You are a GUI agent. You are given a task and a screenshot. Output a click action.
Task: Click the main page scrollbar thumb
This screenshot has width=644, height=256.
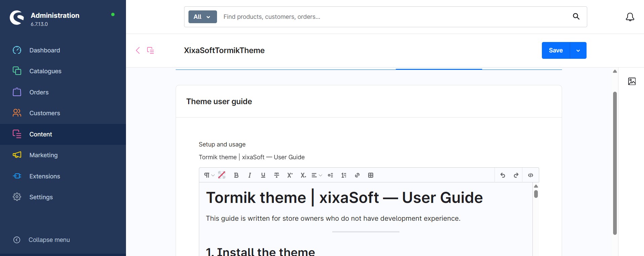click(615, 163)
